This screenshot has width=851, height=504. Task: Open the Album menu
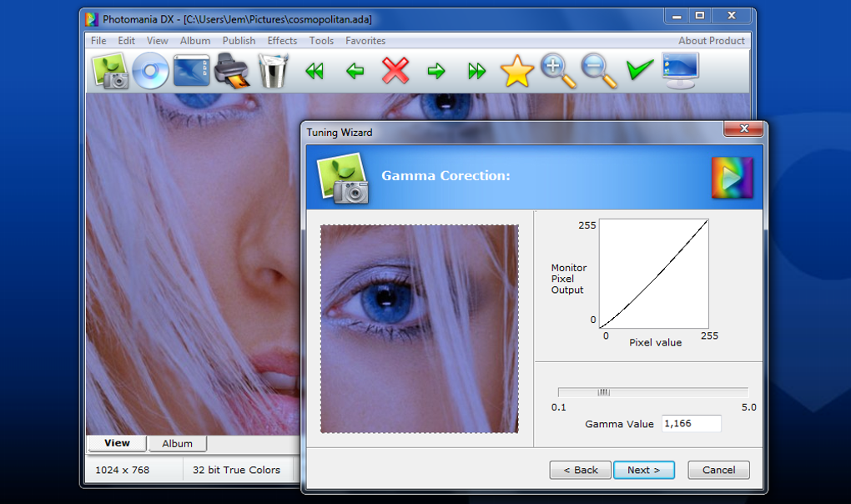(x=195, y=41)
